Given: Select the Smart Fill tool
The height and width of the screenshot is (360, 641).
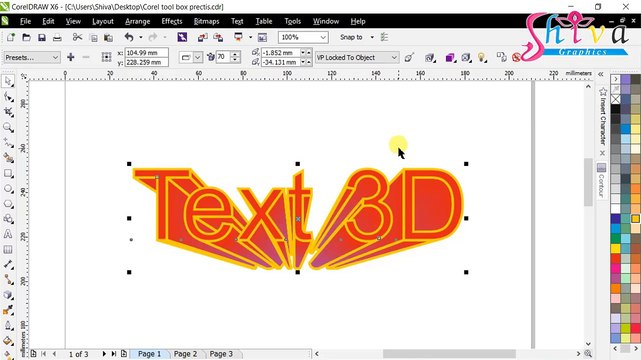Looking at the screenshot, I should [x=8, y=158].
